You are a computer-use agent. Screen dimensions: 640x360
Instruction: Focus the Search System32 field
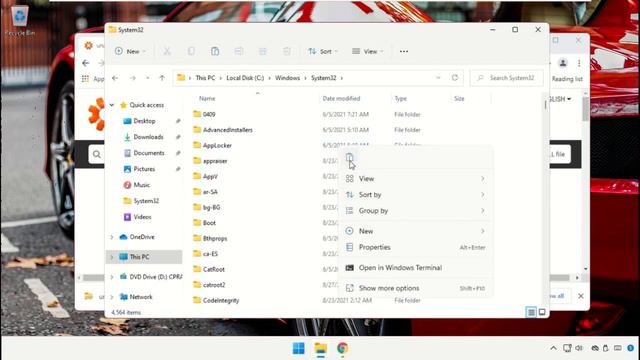pos(507,78)
